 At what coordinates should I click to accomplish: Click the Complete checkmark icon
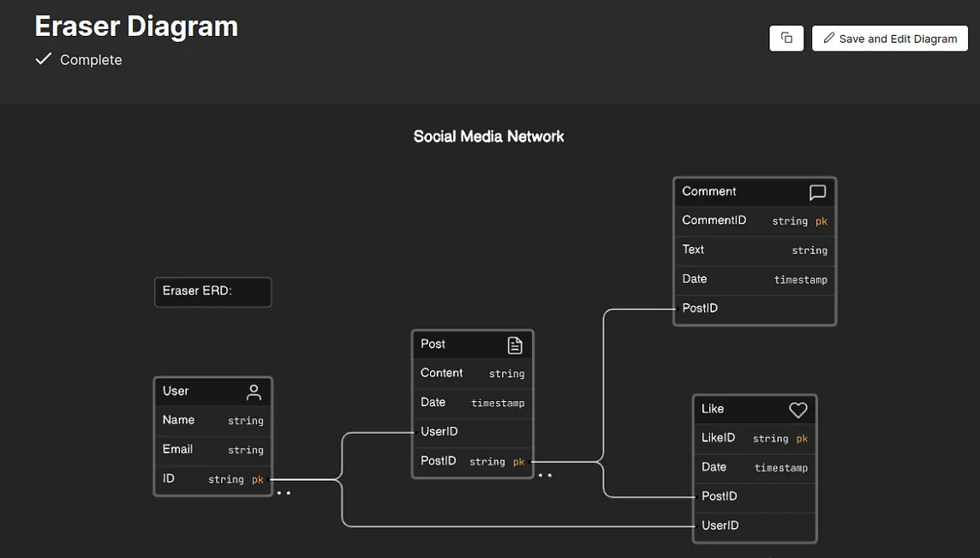43,59
